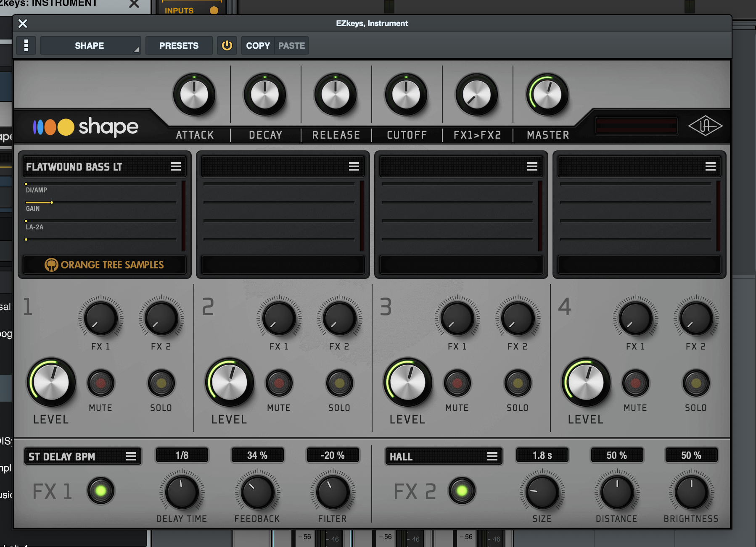Image resolution: width=756 pixels, height=547 pixels.
Task: Click the reverb DISTANCE knob
Action: tap(617, 492)
